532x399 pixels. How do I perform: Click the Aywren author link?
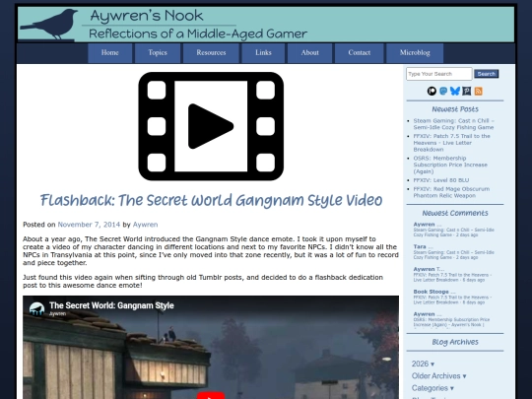coord(145,225)
